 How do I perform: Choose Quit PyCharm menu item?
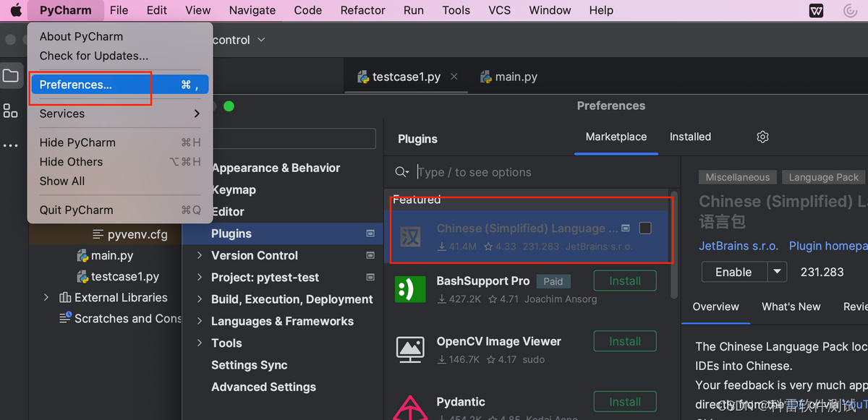(119, 210)
